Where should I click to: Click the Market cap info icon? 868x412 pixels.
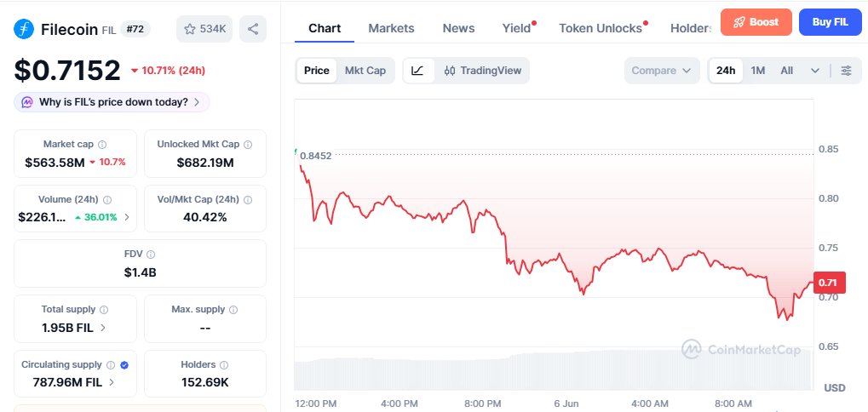[x=102, y=145]
